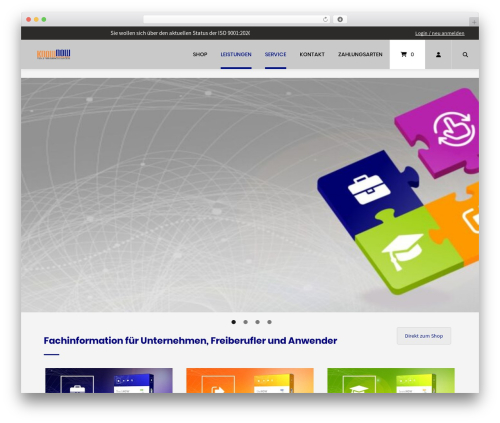Open the orange product card
Screen dimensions: 500x423
coord(250,380)
